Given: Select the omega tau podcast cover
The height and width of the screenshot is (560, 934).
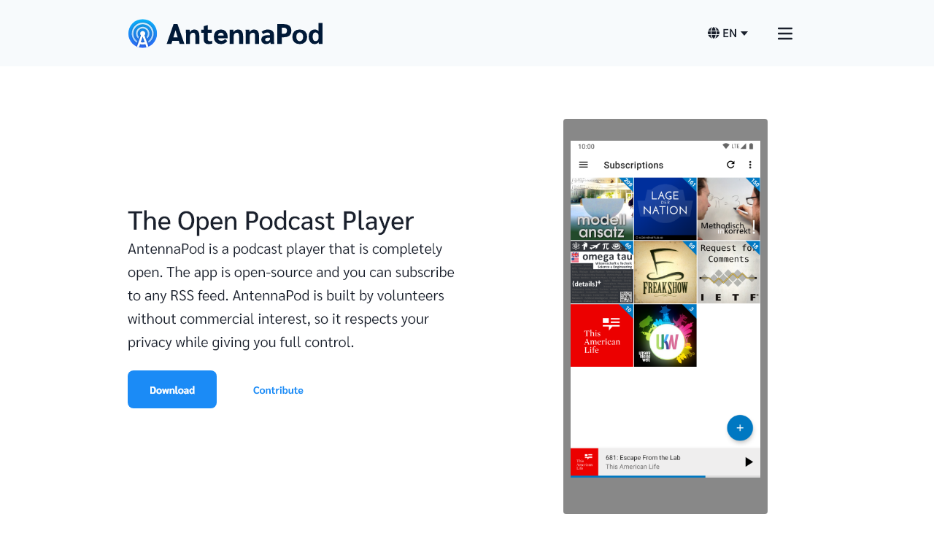Looking at the screenshot, I should [601, 272].
